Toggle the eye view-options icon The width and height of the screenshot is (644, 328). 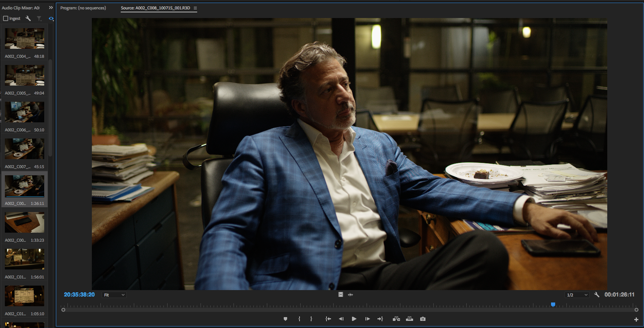coord(51,18)
